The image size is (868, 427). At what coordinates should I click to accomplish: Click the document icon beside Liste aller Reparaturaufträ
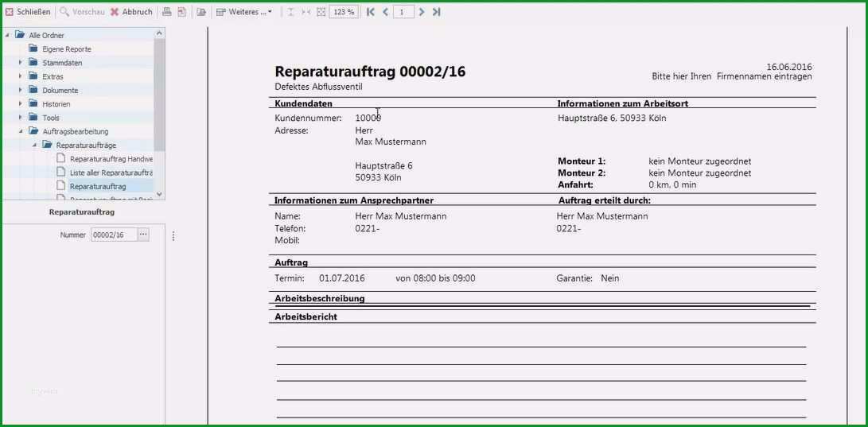[x=60, y=173]
